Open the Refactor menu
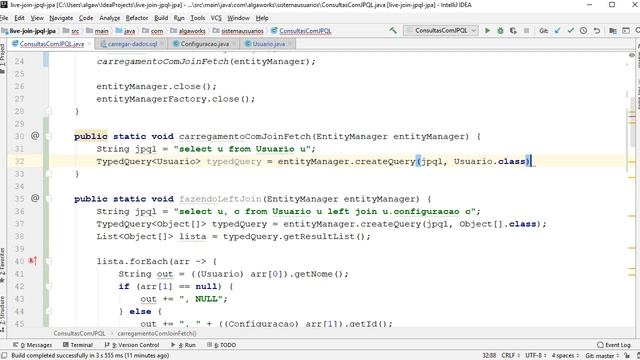This screenshot has width=640, height=360. point(137,18)
